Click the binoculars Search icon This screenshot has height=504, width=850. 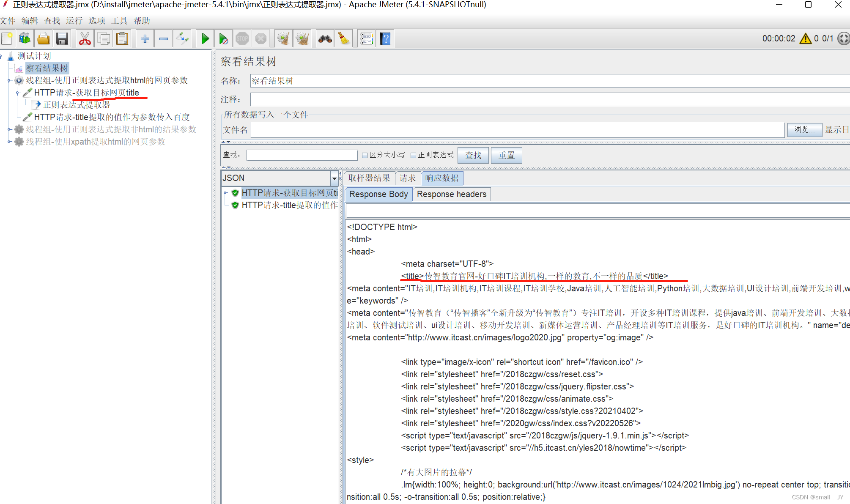pos(325,39)
